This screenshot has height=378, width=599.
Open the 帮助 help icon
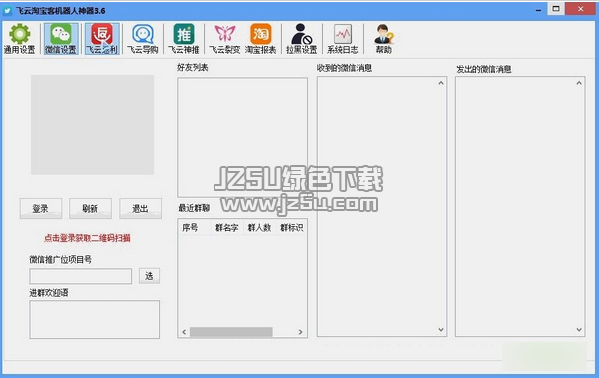[x=384, y=39]
